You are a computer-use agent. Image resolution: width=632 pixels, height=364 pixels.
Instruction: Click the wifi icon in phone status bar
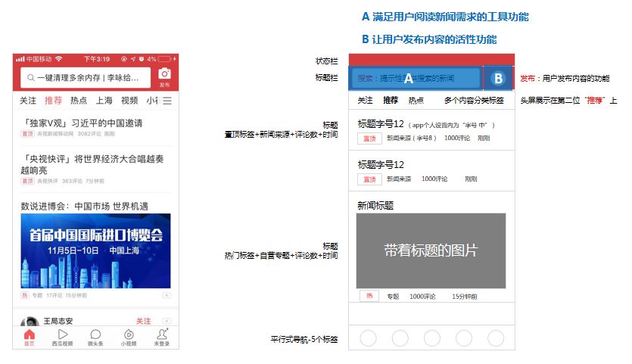(x=59, y=59)
